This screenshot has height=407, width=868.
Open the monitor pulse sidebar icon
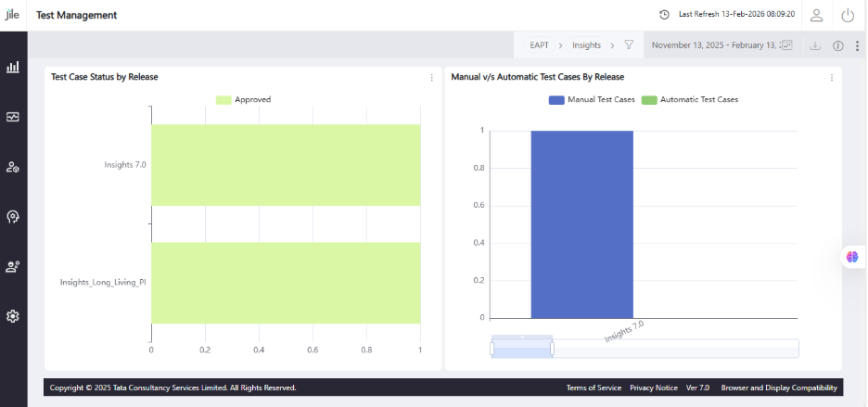coord(13,117)
